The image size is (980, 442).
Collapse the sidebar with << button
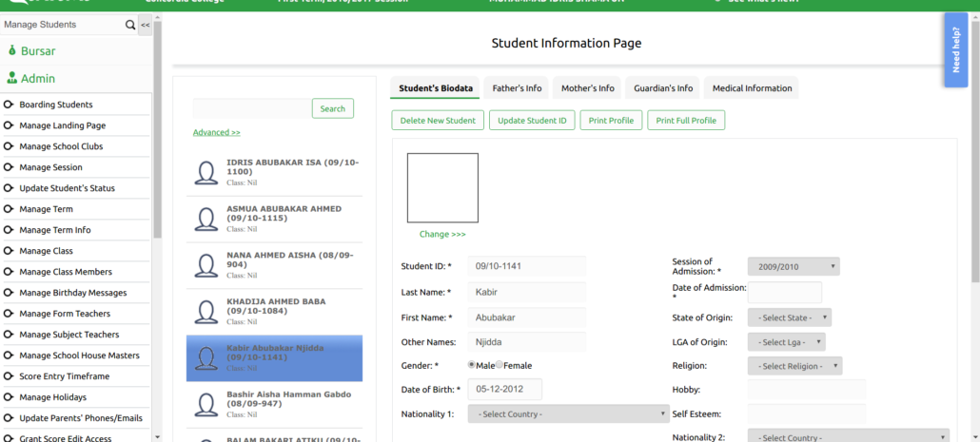coord(145,25)
